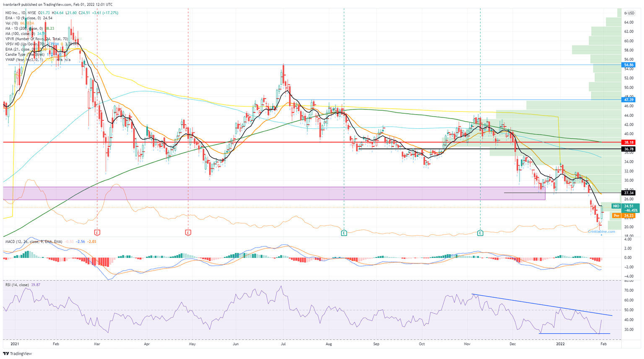Click the RSI value 39.87 in legend
Screen dimensions: 644x359
pyautogui.click(x=36, y=285)
